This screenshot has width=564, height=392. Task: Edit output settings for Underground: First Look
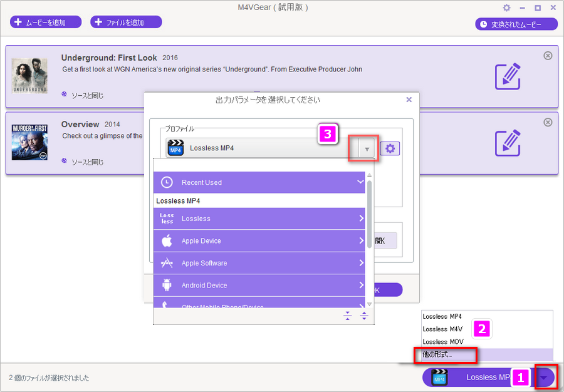pos(508,76)
